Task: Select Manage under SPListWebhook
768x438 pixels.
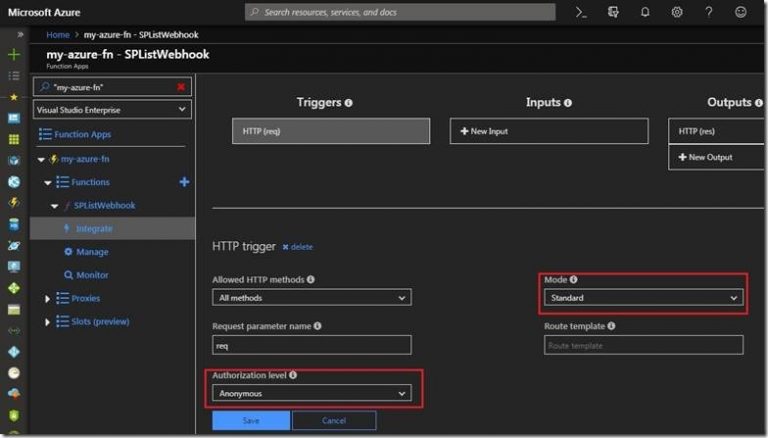Action: tap(92, 252)
